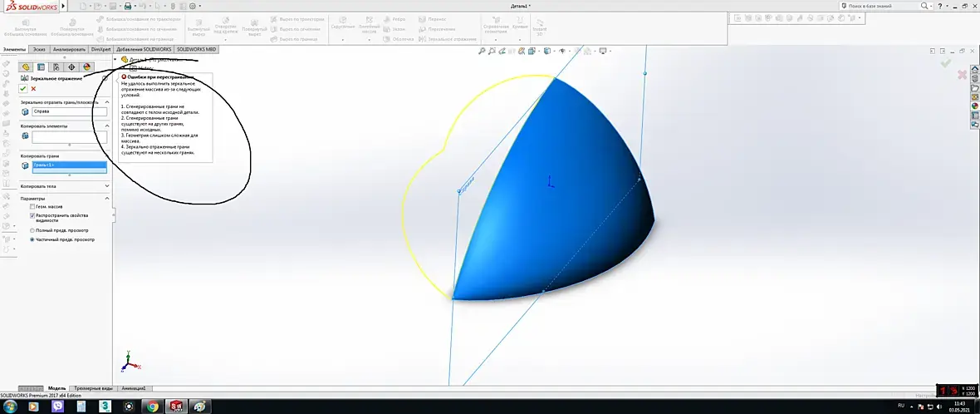Open the ConfigurationManager tab icon

(x=56, y=67)
